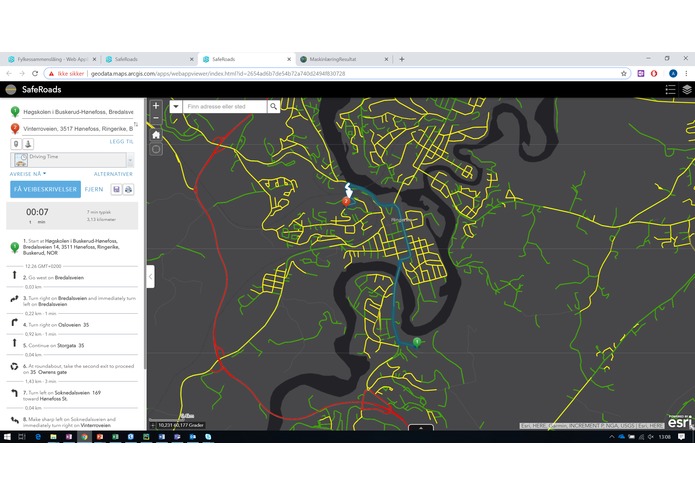Select direction step 7 Turn left on Soknedalsveien

(x=72, y=396)
